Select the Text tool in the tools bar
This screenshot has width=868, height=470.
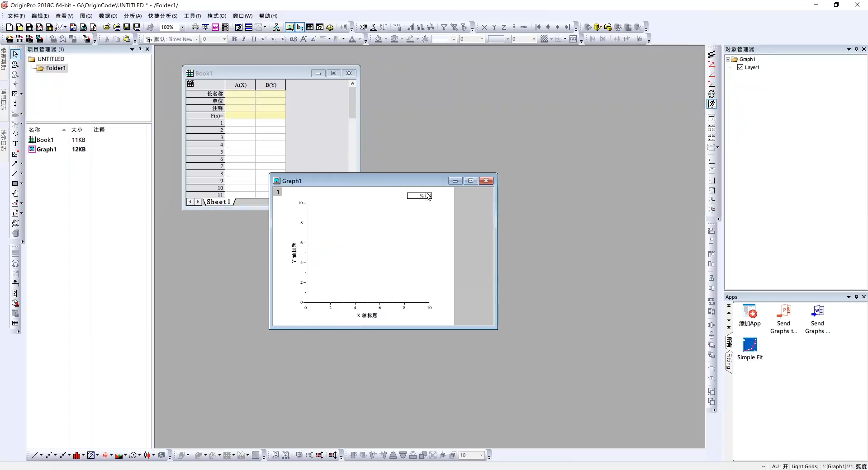pos(15,144)
